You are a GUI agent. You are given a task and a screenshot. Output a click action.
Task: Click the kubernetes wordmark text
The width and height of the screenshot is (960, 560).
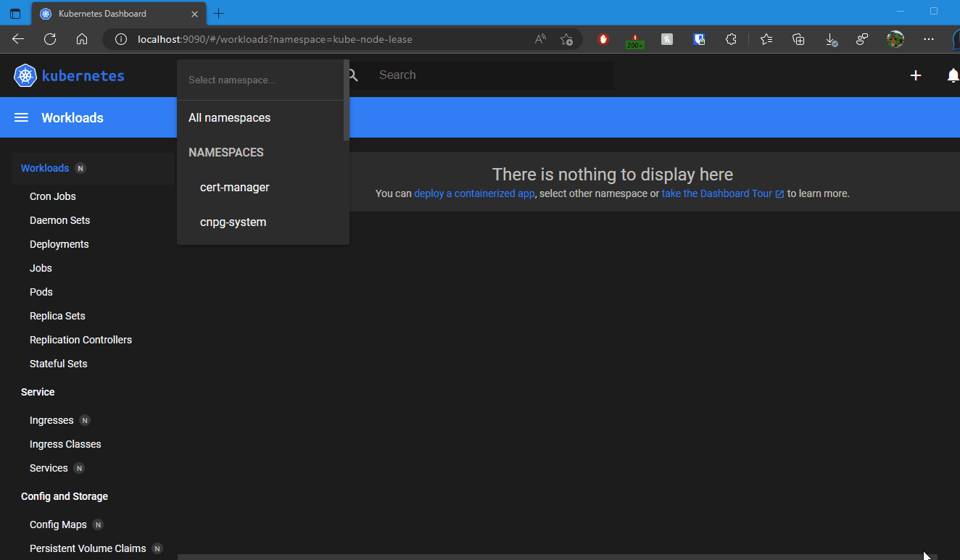click(x=83, y=75)
